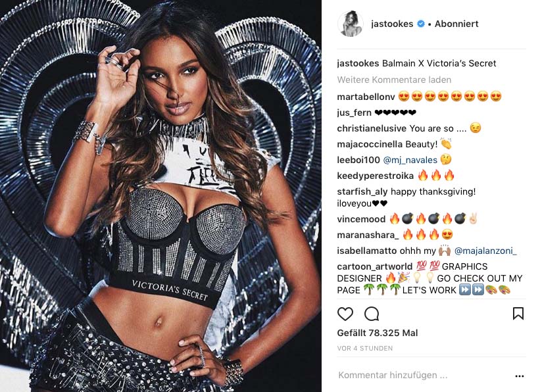Image resolution: width=540 pixels, height=392 pixels.
Task: Click the VOR 4 STUNDEN timestamp
Action: pos(364,348)
